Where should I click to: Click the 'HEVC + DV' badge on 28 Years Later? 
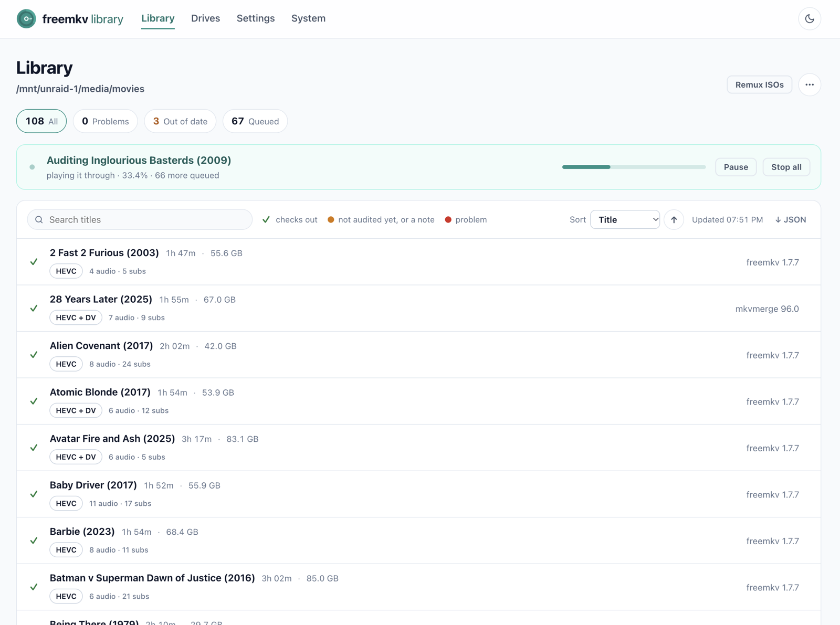[x=76, y=317]
